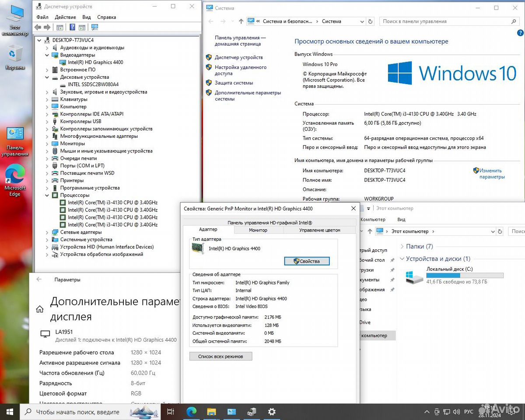Click Local Disk C: usage bar
525x420 pixels.
pyautogui.click(x=465, y=276)
